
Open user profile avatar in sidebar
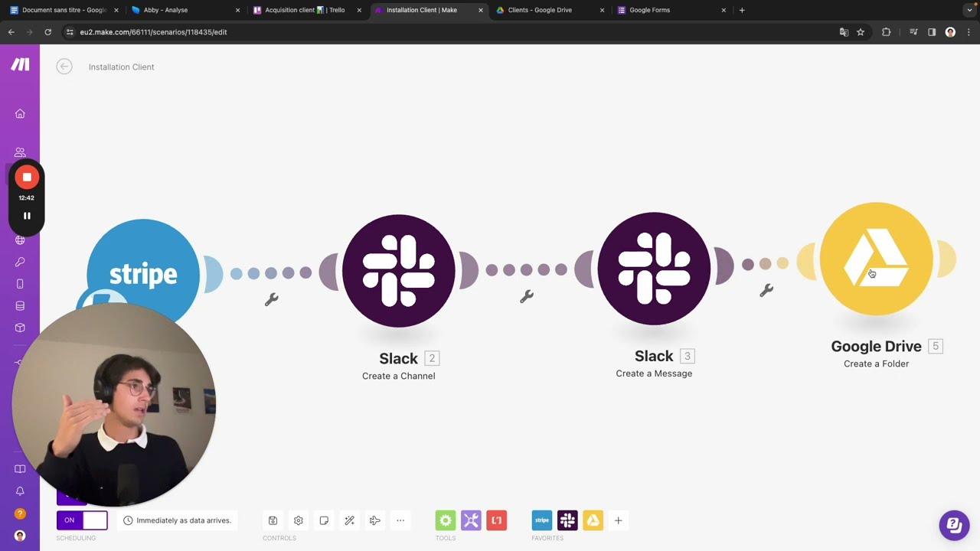pos(20,536)
